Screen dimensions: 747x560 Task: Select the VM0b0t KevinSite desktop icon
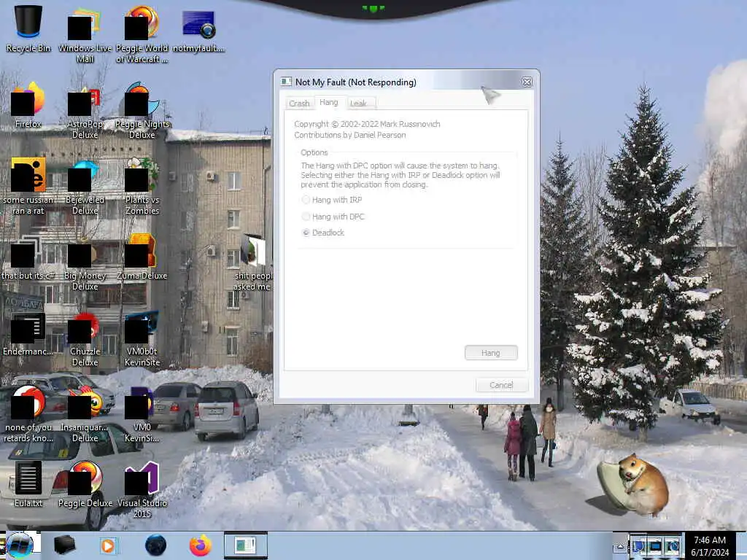142,338
